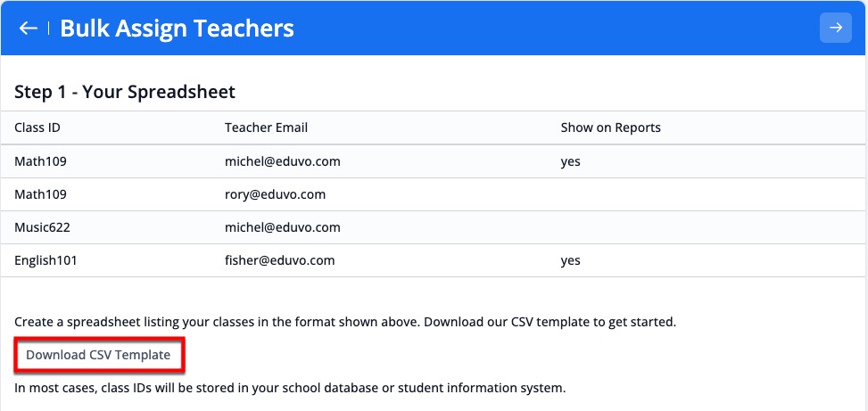Click the rory@eduvo.com email cell
The width and height of the screenshot is (868, 411).
pos(275,194)
